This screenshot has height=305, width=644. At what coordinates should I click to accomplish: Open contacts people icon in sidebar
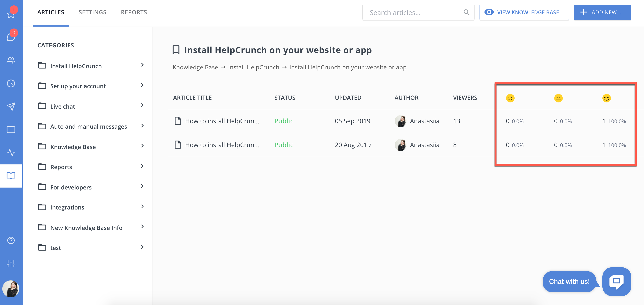pyautogui.click(x=11, y=60)
